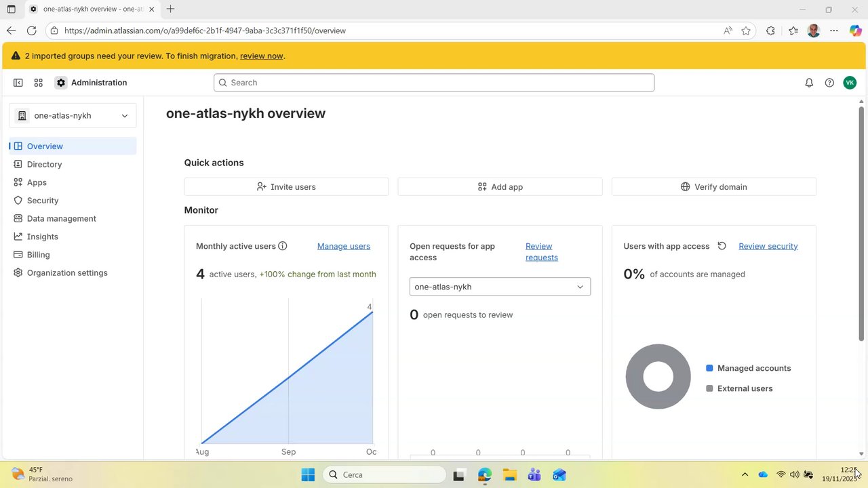
Task: Click the info icon beside Monthly active users
Action: [283, 246]
